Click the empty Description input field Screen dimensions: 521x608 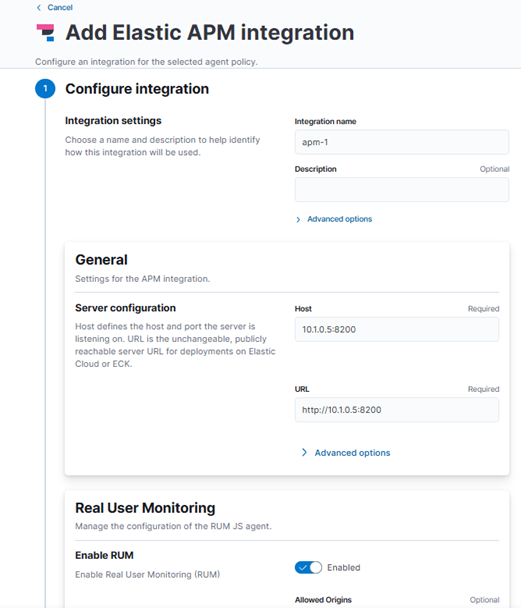click(x=402, y=190)
